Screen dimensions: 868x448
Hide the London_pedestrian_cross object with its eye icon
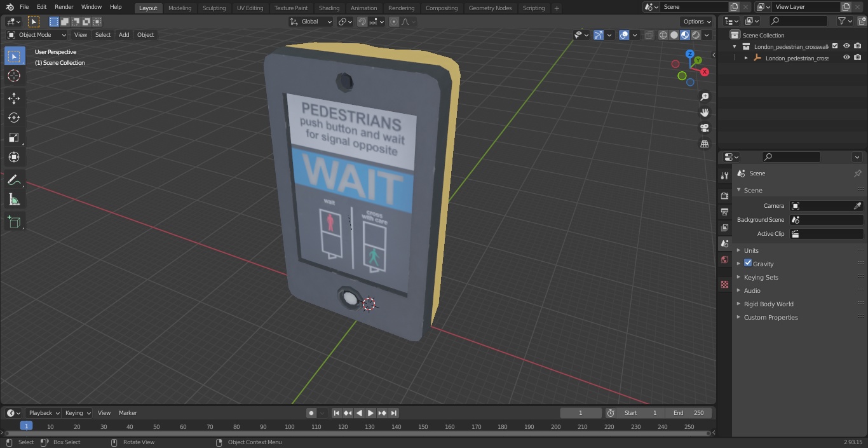coord(846,58)
